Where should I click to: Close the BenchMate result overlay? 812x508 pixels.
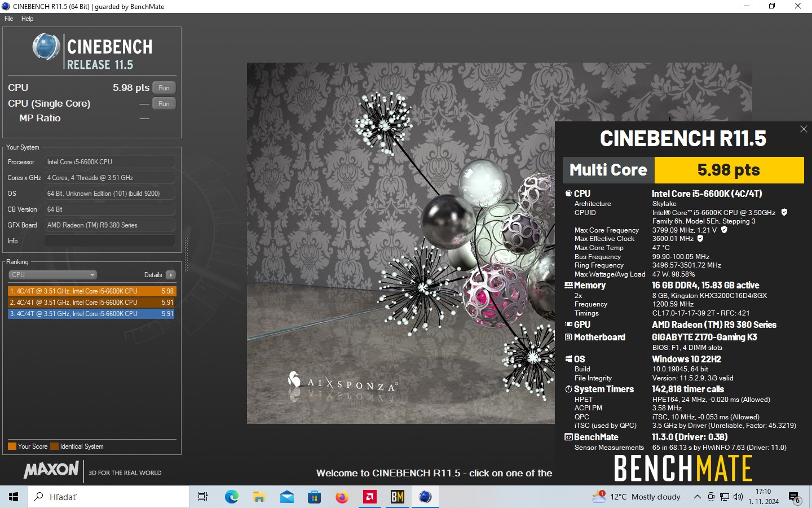point(804,129)
